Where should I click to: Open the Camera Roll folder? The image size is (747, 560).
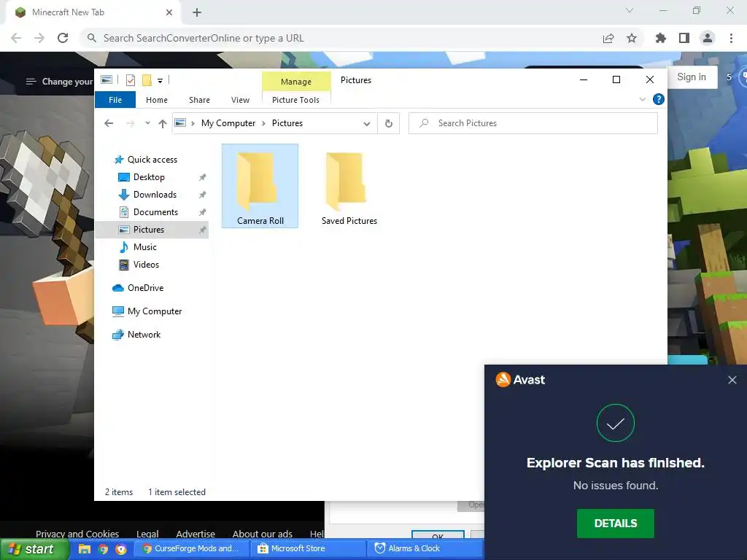(x=260, y=186)
